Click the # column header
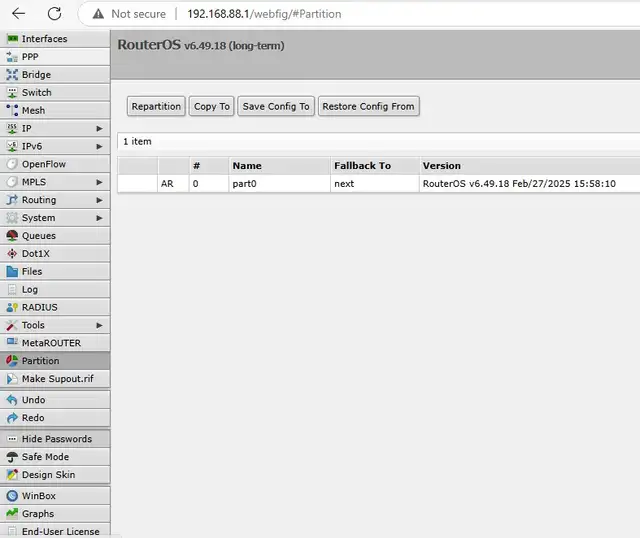The width and height of the screenshot is (640, 538). [x=209, y=166]
